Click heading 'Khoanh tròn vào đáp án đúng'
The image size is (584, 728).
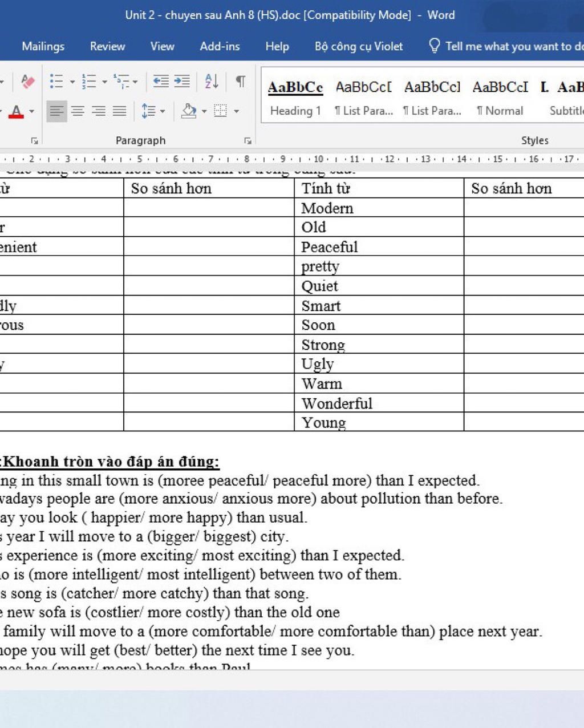(112, 461)
